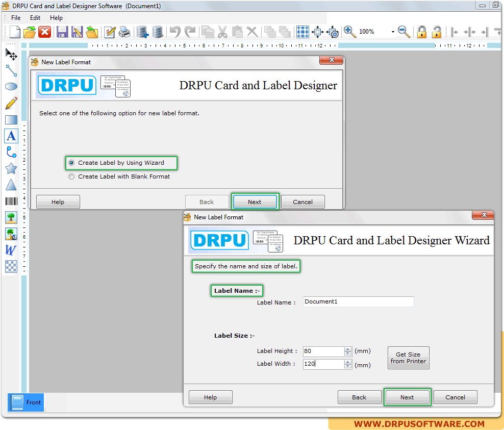Zoom in with the magnifier plus icon
Screen dimensions: 504x430
(349, 32)
